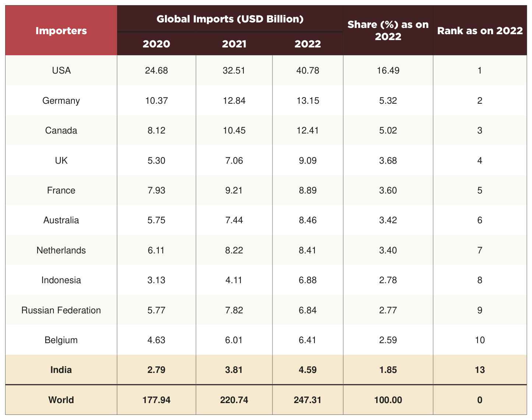532x420 pixels.
Task: Click the "Share (%) as on 2022" header
Action: click(388, 31)
